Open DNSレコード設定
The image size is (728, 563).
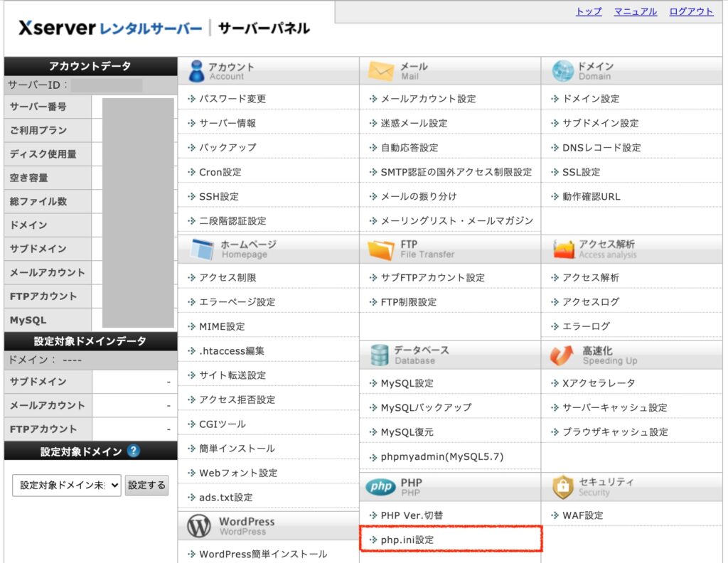(x=601, y=148)
